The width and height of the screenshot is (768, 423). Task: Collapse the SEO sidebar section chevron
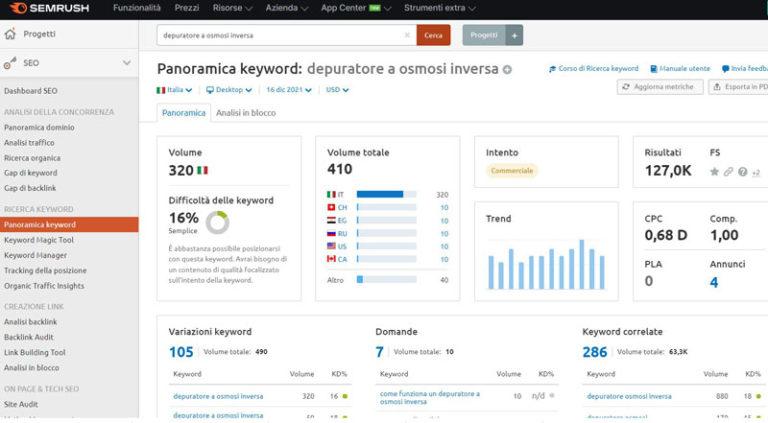(x=127, y=63)
